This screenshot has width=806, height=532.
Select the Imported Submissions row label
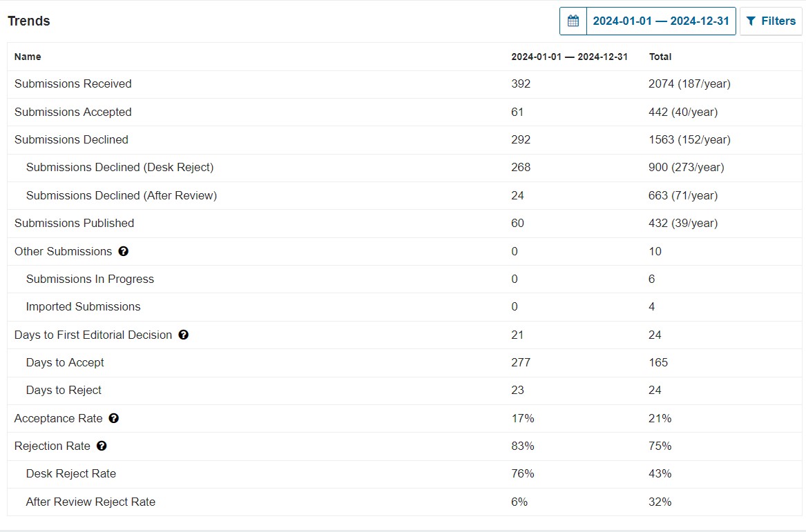[84, 307]
